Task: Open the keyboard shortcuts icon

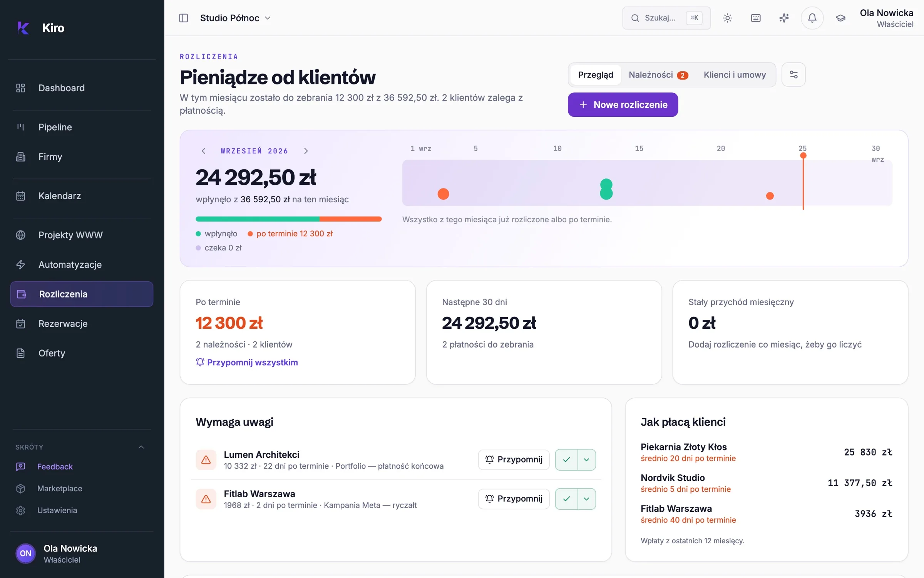Action: [756, 18]
